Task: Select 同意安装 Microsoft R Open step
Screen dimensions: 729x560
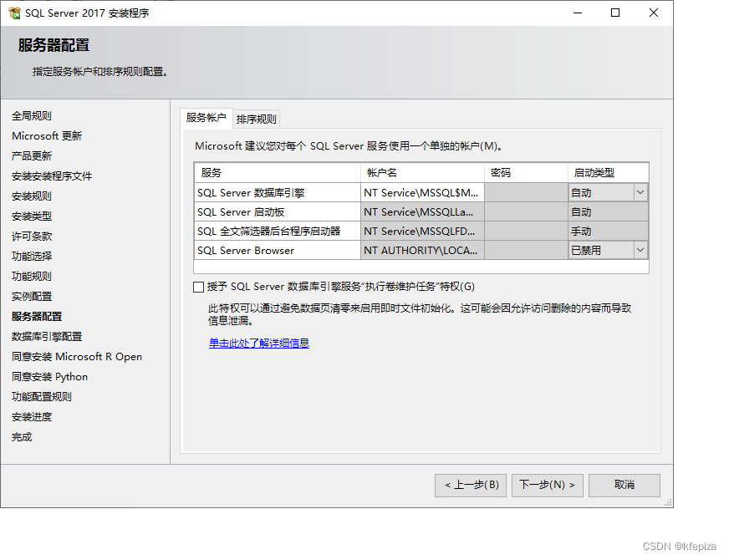Action: (x=77, y=356)
